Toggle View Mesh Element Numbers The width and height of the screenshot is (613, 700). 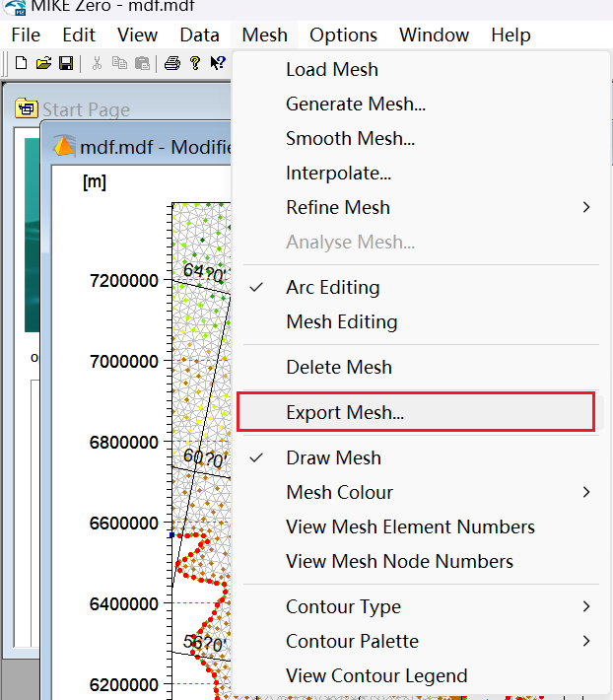[x=421, y=526]
